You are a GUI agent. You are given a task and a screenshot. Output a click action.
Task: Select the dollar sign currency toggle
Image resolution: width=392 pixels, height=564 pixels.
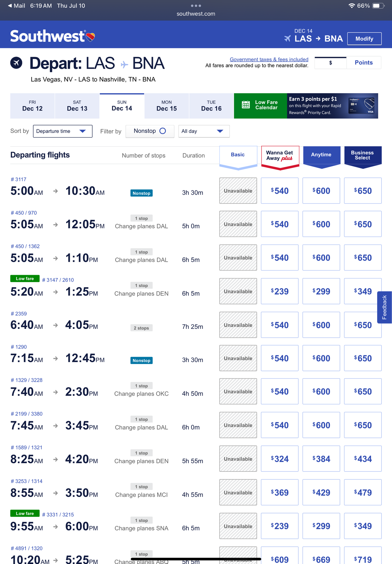[x=330, y=62]
